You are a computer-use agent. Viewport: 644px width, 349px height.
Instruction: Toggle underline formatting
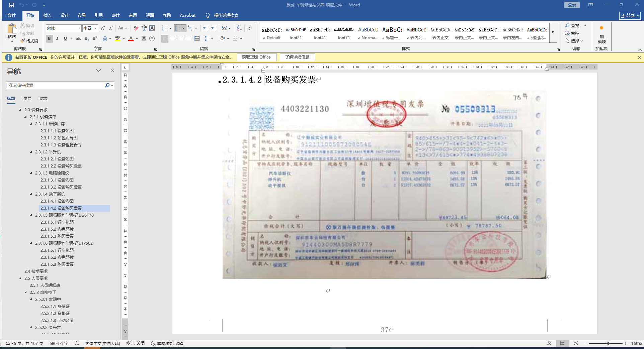pos(65,38)
